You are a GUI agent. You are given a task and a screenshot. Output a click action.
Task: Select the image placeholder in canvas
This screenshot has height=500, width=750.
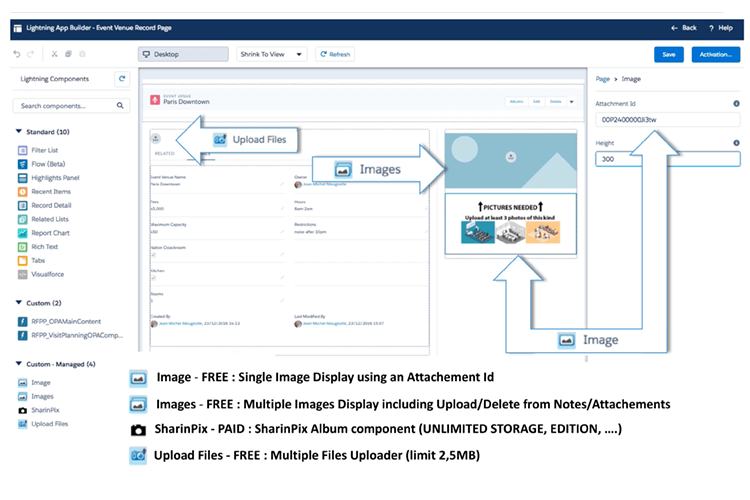[x=510, y=160]
